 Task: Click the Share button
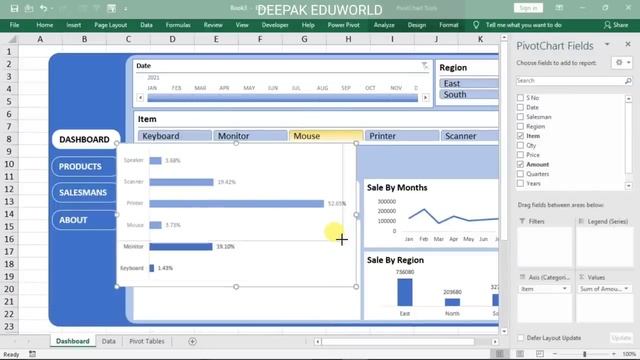[616, 25]
